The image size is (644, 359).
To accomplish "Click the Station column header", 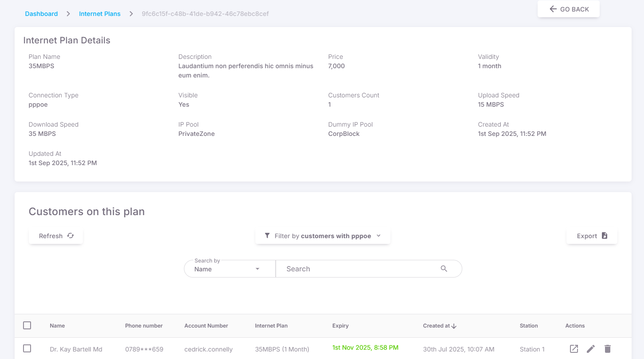I will click(x=529, y=326).
